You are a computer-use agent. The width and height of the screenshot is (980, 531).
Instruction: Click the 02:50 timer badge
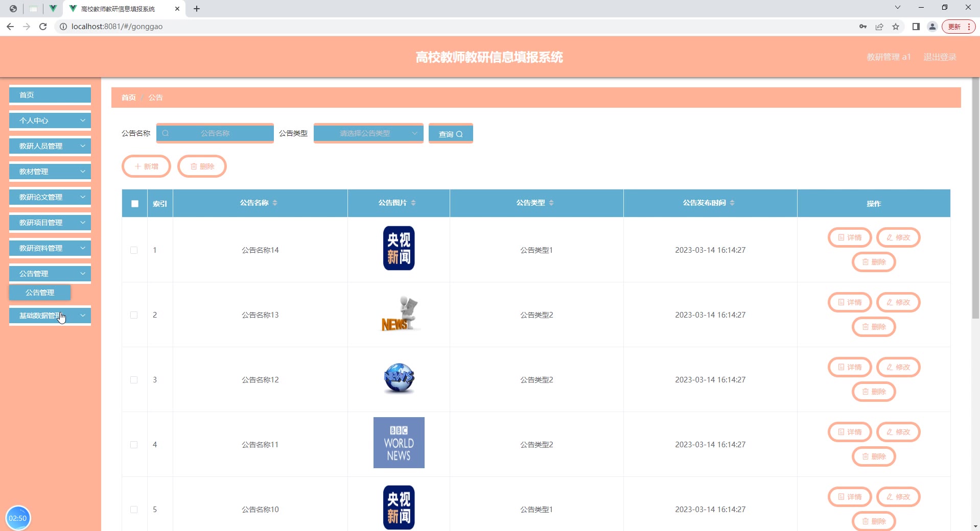pyautogui.click(x=18, y=518)
